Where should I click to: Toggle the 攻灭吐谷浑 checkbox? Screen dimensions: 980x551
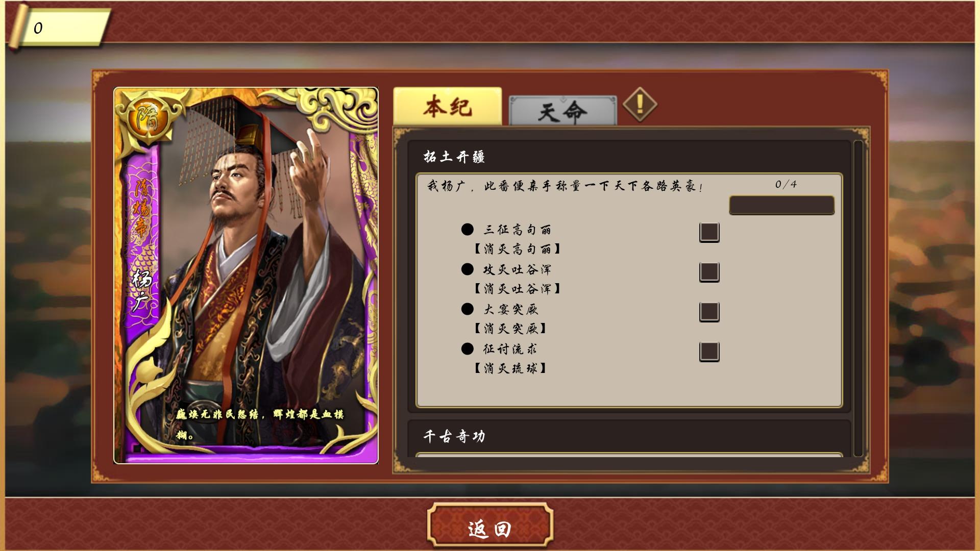pyautogui.click(x=709, y=272)
